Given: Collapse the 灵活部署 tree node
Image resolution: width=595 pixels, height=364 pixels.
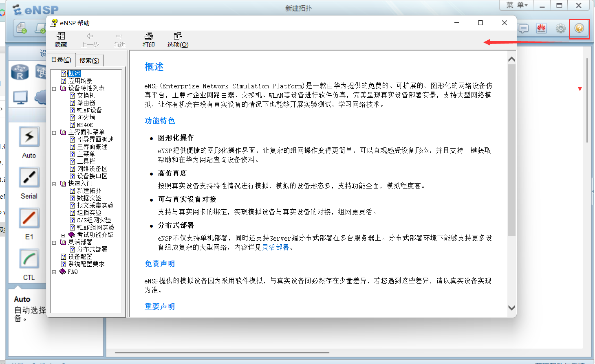Looking at the screenshot, I should coord(54,242).
